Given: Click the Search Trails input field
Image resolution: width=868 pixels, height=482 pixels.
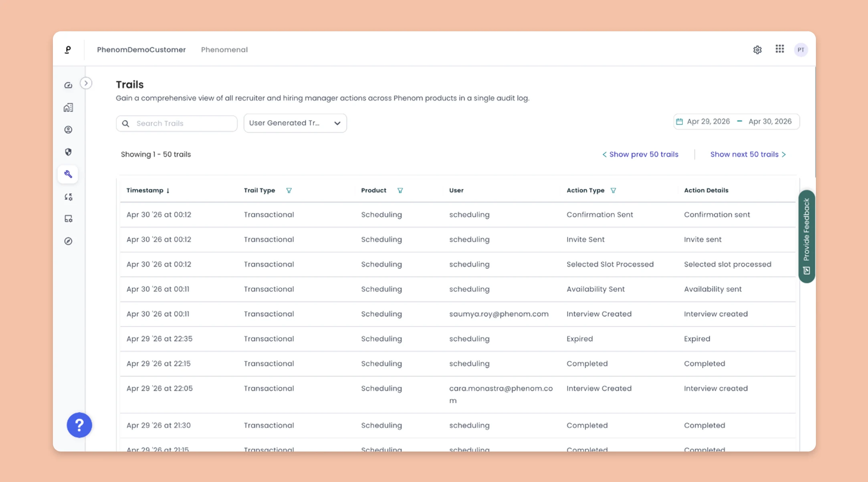Looking at the screenshot, I should point(177,124).
